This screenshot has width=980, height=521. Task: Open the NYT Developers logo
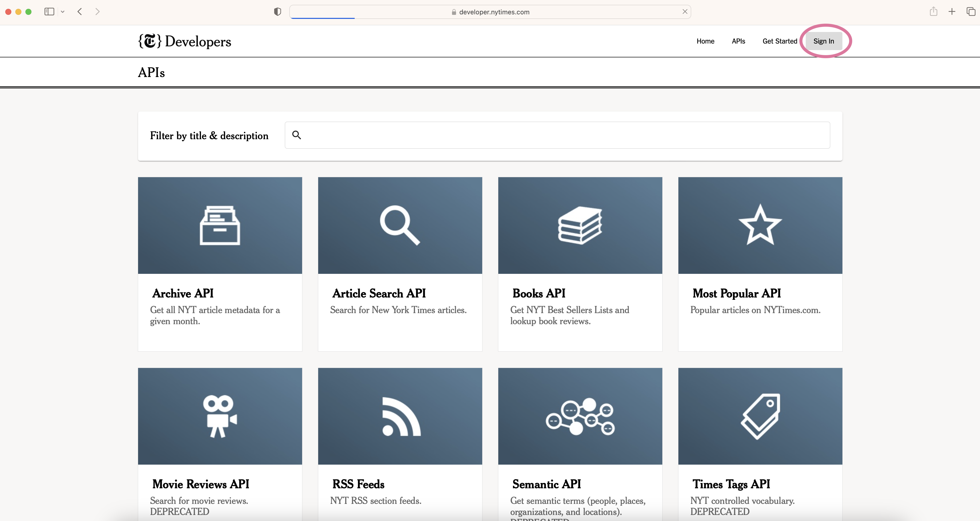pos(185,41)
